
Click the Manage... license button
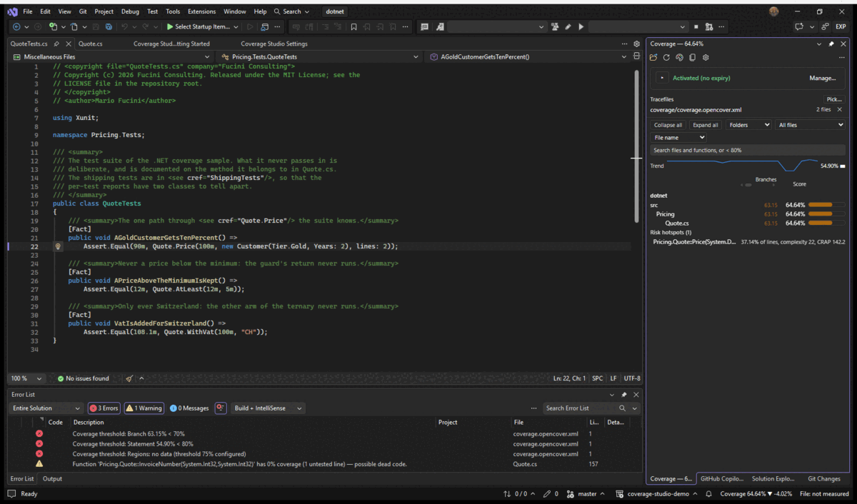click(823, 78)
